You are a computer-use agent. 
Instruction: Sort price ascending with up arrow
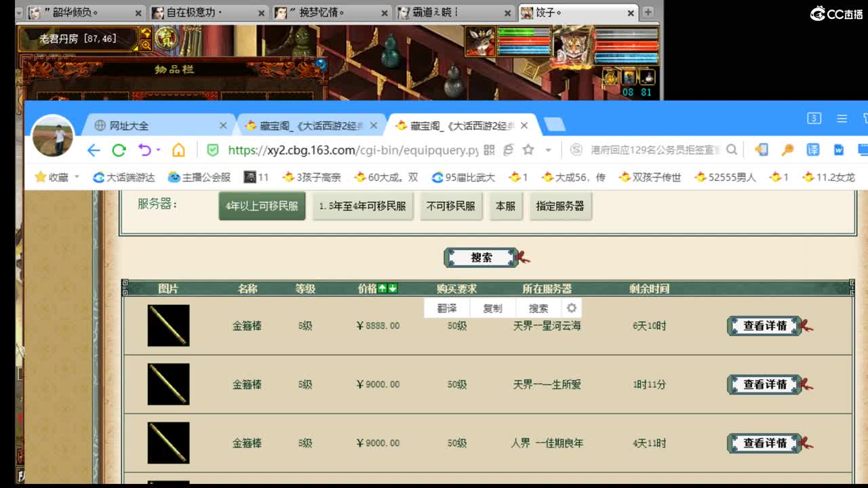click(382, 289)
